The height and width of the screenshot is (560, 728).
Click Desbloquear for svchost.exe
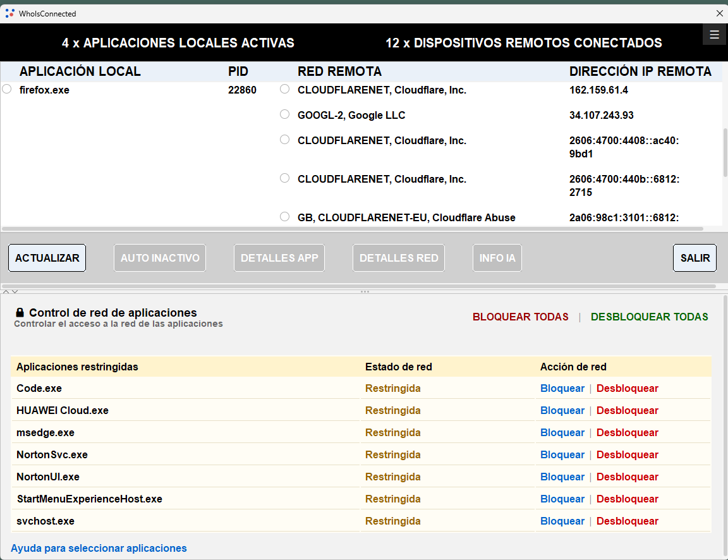(628, 521)
